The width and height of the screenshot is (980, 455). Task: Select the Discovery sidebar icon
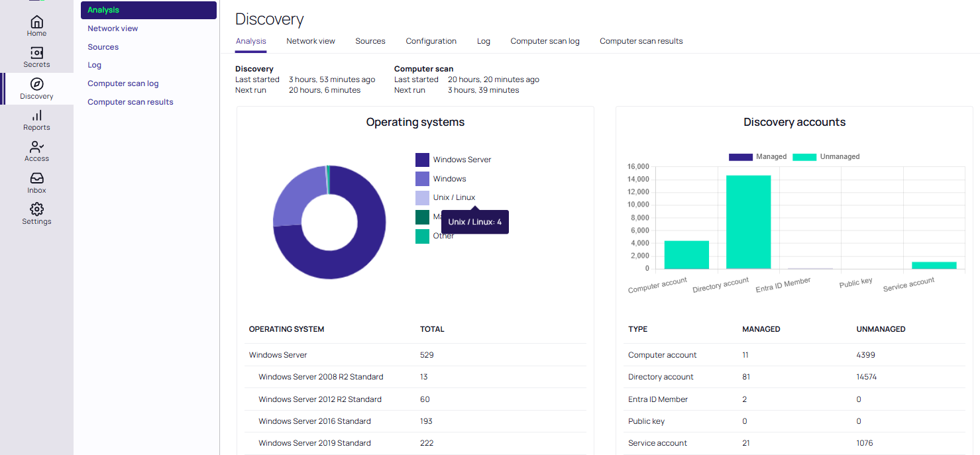(x=36, y=88)
